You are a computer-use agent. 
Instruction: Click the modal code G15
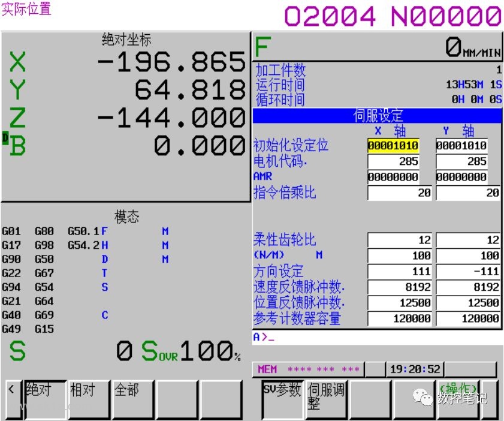(x=44, y=329)
